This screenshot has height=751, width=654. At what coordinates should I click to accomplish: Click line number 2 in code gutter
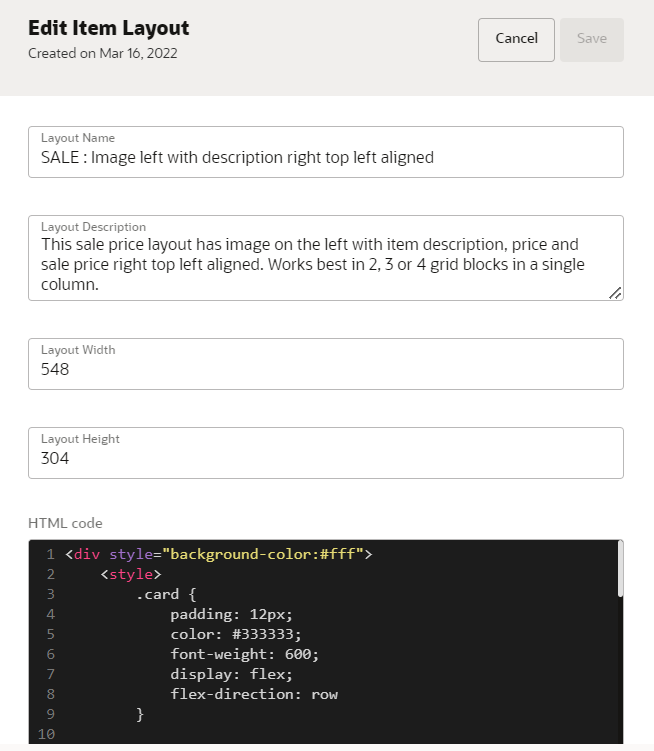tap(50, 574)
